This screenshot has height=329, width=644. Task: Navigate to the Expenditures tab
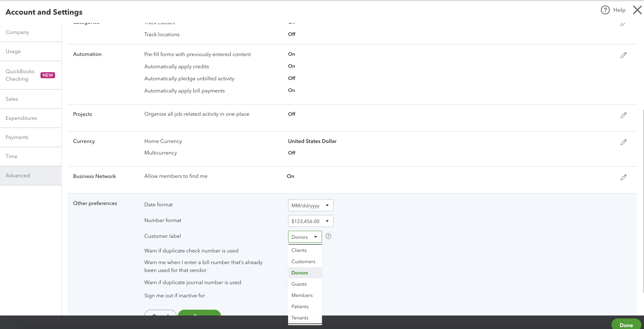click(21, 118)
